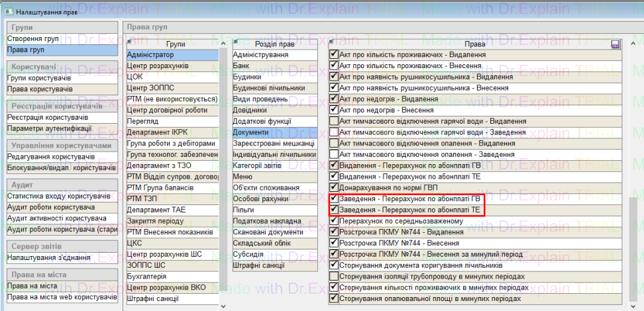644x311 pixels.
Task: Uncheck Акт про недогрів - Видалення
Action: pyautogui.click(x=334, y=99)
